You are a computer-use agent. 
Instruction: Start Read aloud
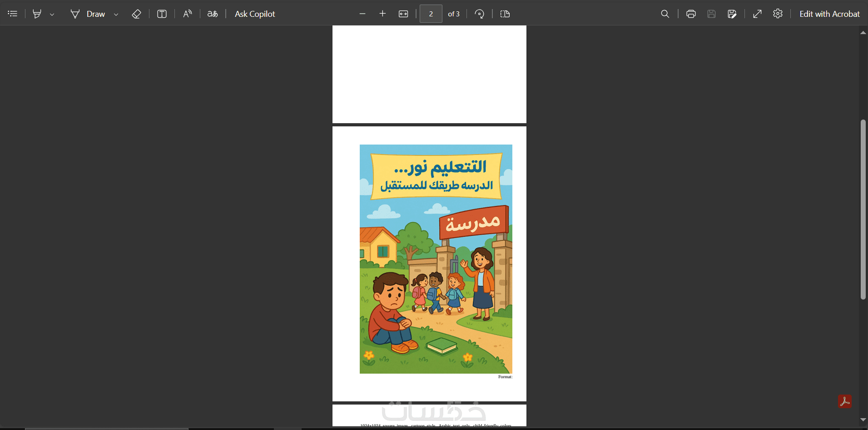coord(187,14)
